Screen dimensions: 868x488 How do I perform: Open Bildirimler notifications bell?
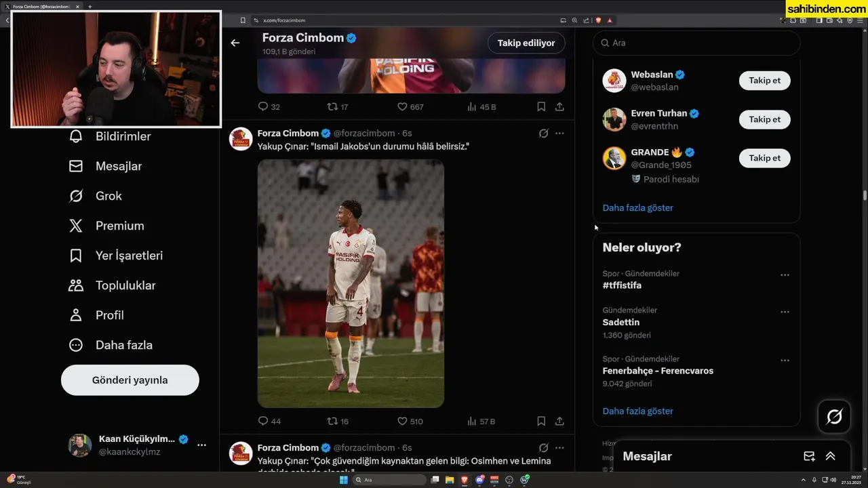[76, 136]
